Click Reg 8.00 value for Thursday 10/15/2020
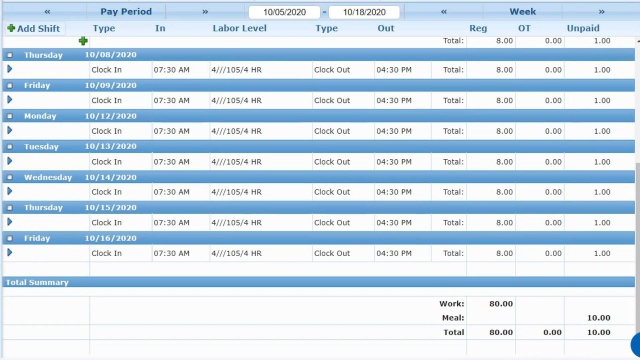The height and width of the screenshot is (360, 640). pos(504,222)
